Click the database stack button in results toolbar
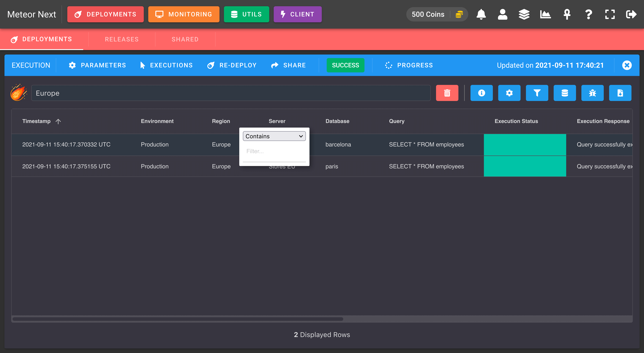 point(565,93)
